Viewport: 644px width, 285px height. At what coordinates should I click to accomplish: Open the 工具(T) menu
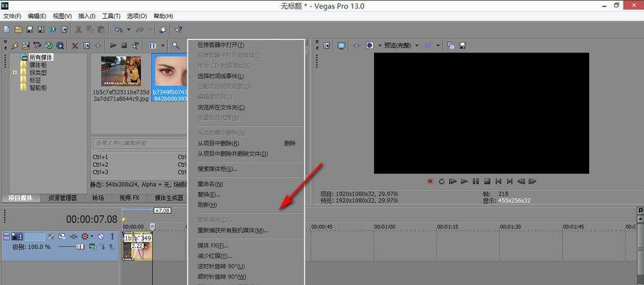click(x=111, y=16)
